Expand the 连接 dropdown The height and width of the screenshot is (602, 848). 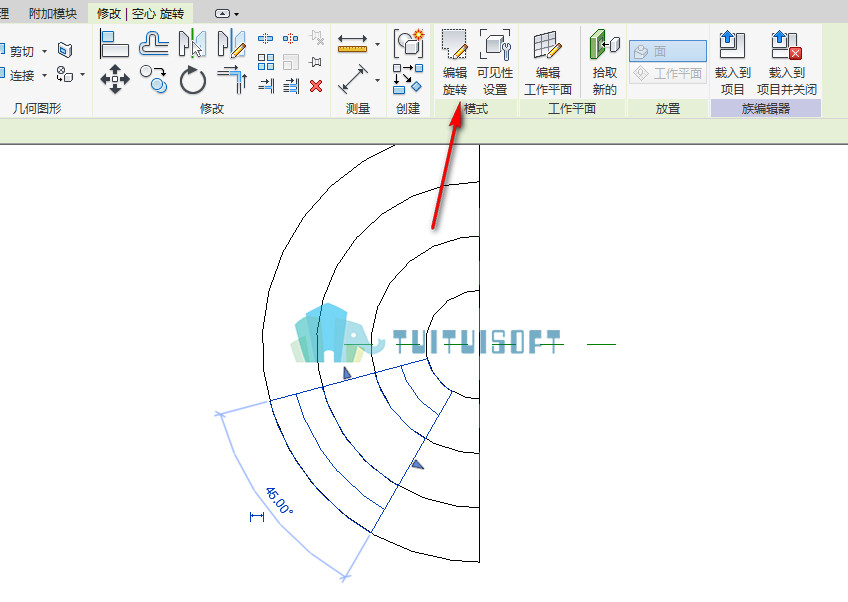click(x=44, y=75)
